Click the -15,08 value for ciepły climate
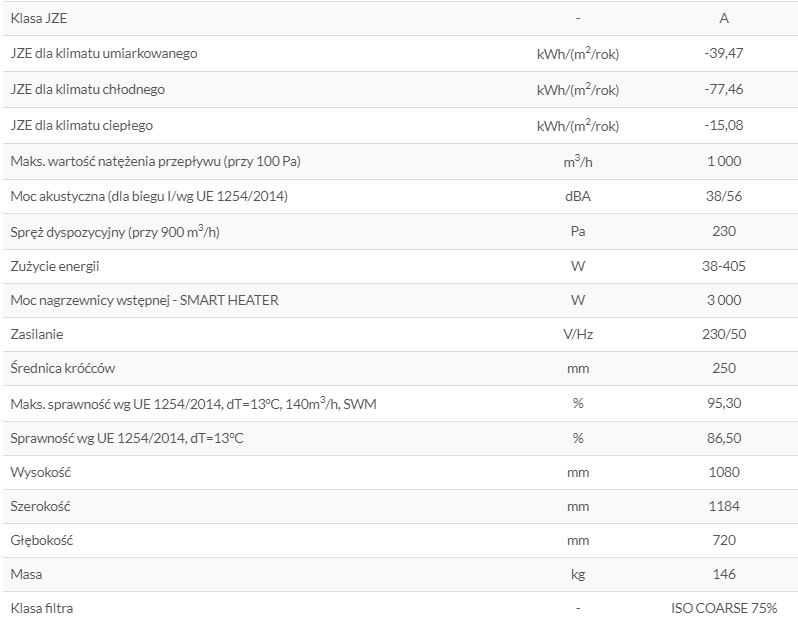 [x=724, y=125]
